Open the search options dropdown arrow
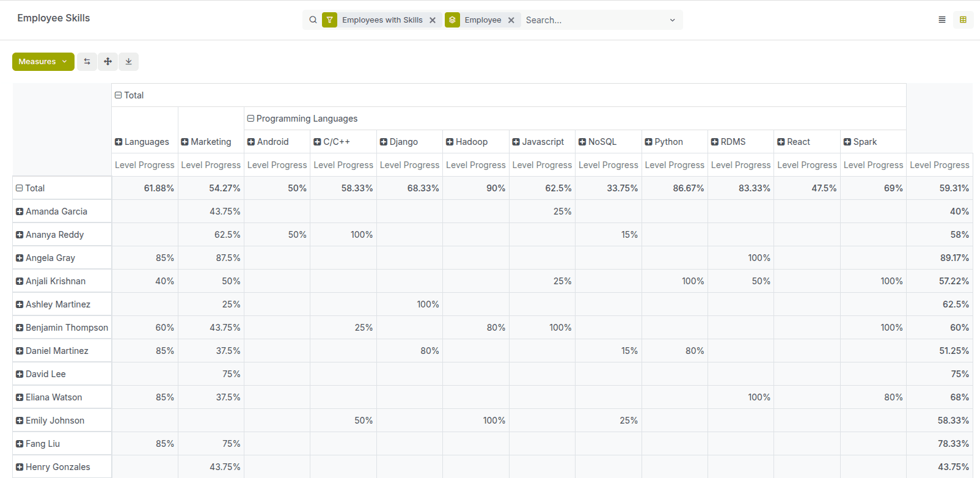Image resolution: width=980 pixels, height=478 pixels. 672,20
